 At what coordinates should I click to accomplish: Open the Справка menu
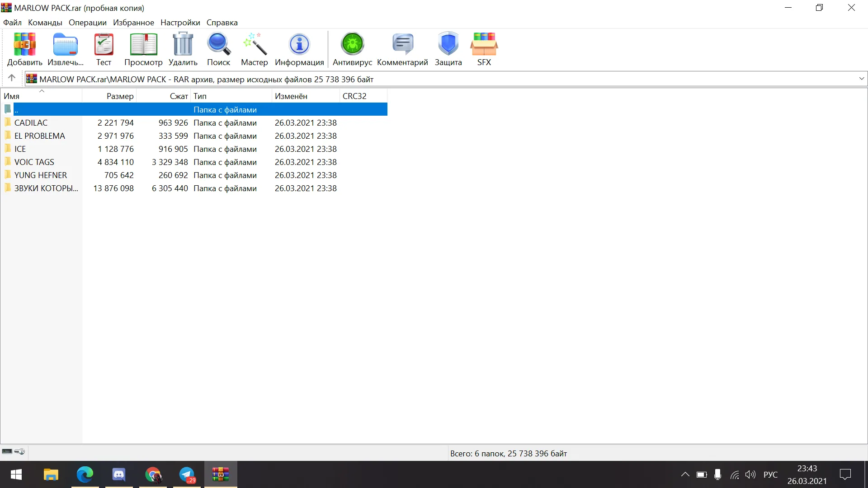(x=222, y=23)
